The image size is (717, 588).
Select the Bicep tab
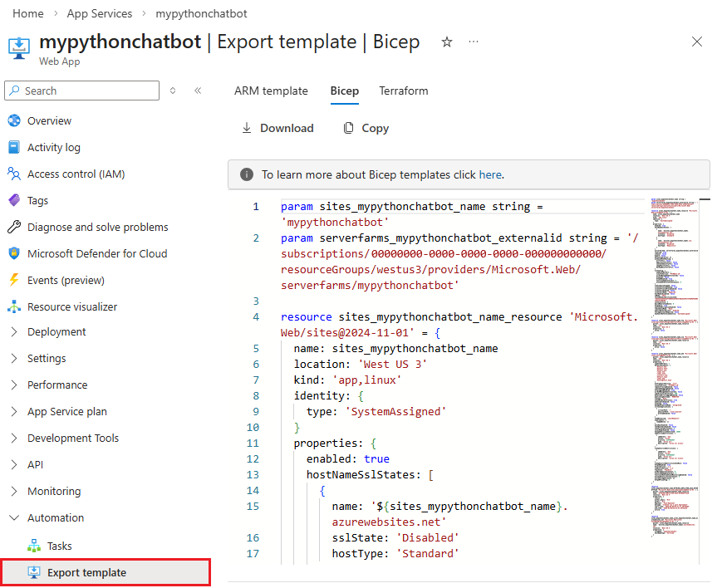344,91
